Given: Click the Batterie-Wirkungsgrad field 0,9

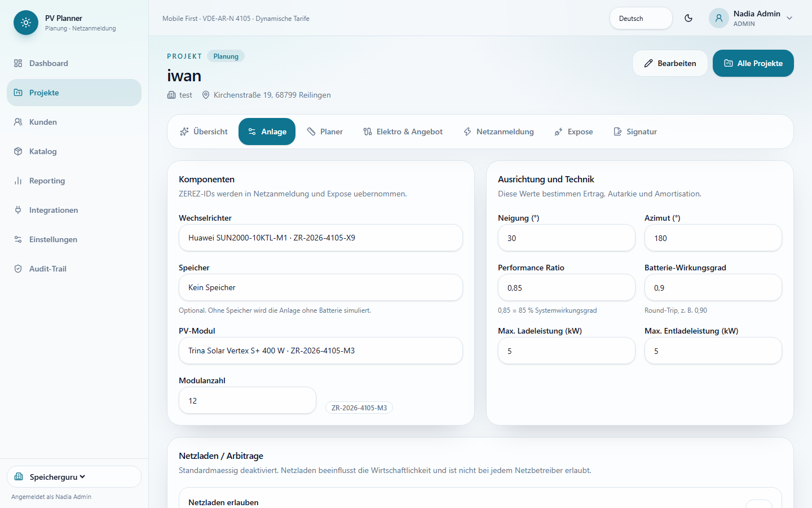Looking at the screenshot, I should pos(713,287).
